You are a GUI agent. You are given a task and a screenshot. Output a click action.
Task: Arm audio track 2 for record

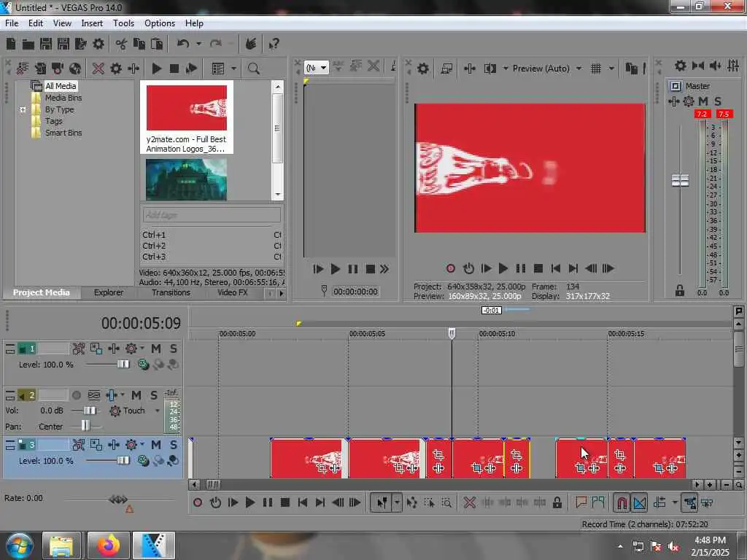pyautogui.click(x=76, y=395)
